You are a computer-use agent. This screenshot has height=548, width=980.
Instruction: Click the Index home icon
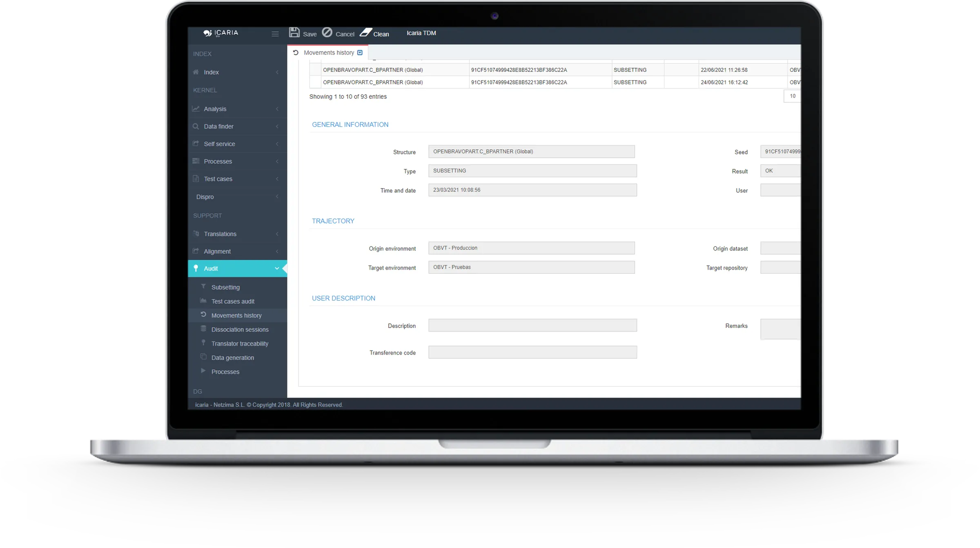pos(196,72)
